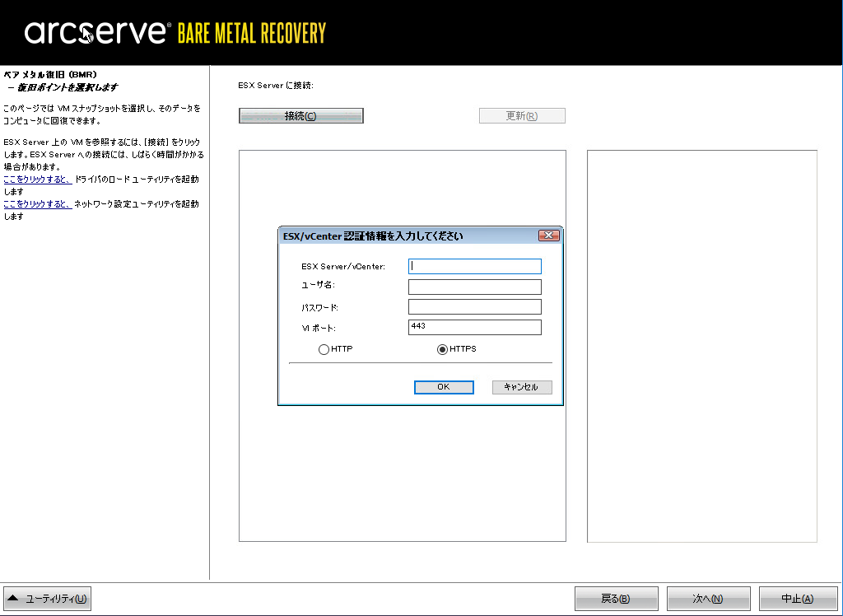The height and width of the screenshot is (616, 843).
Task: Click the dialog title 'ESX/vCenter 認証情報を入力してください'
Action: point(373,236)
